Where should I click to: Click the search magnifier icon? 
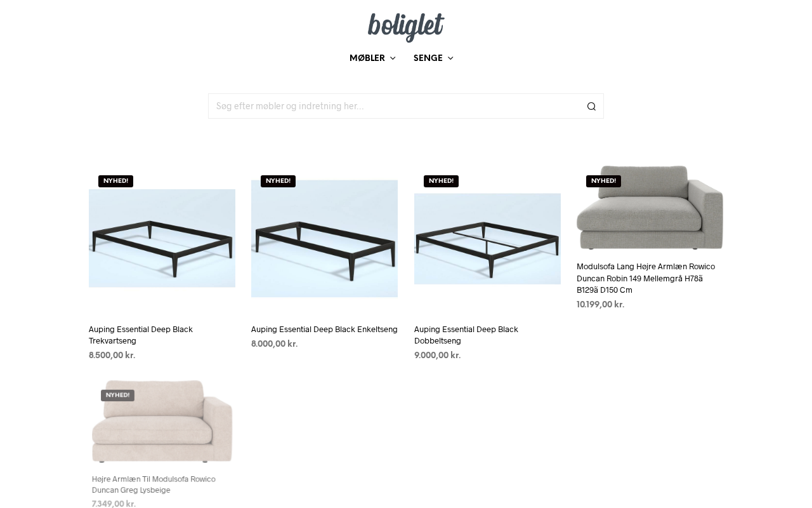point(591,106)
